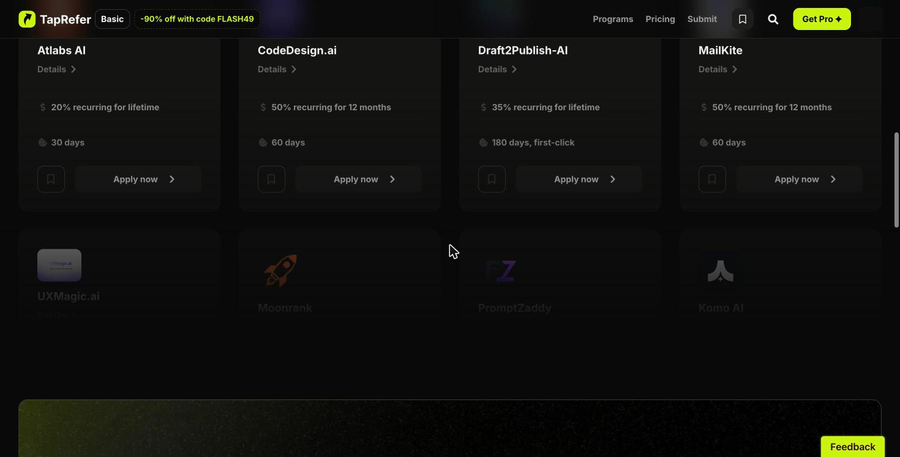The height and width of the screenshot is (457, 900).
Task: Bookmark the Draft2Publish-AI program
Action: click(492, 179)
